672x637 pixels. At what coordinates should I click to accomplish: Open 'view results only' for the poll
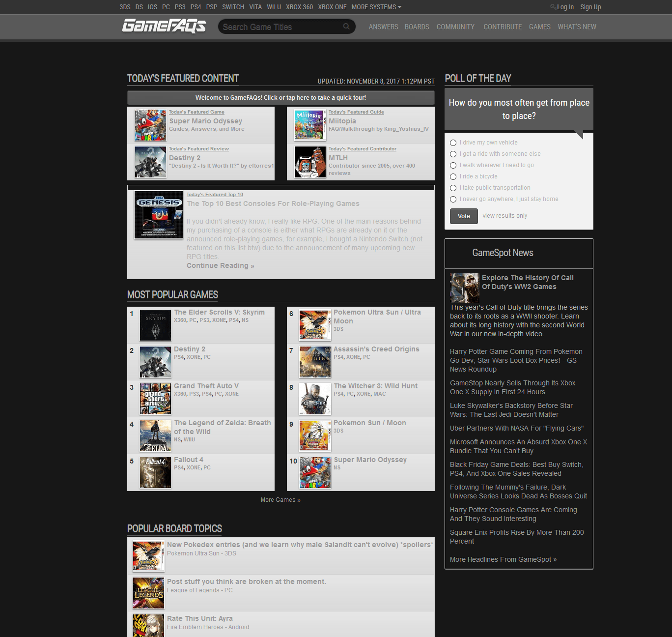tap(504, 215)
